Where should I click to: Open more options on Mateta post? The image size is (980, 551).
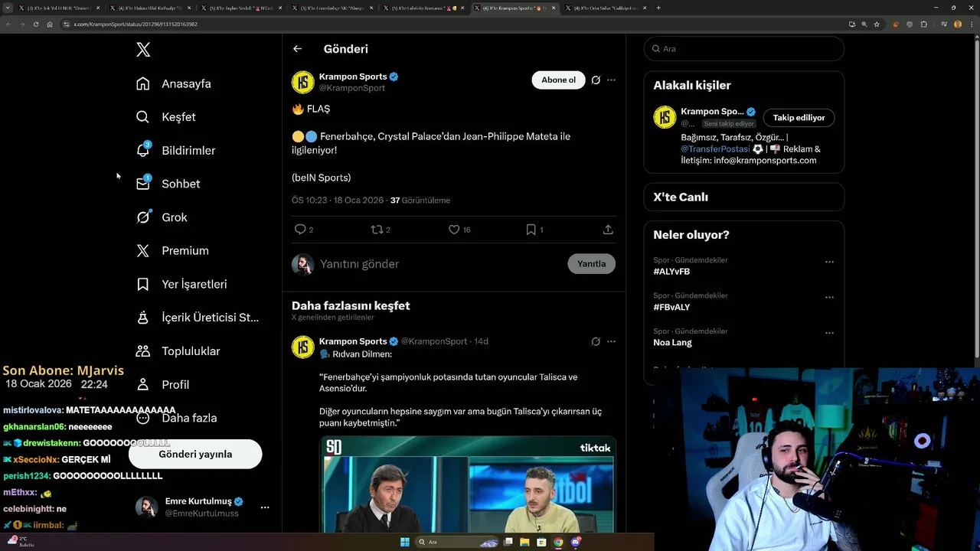[x=611, y=80]
